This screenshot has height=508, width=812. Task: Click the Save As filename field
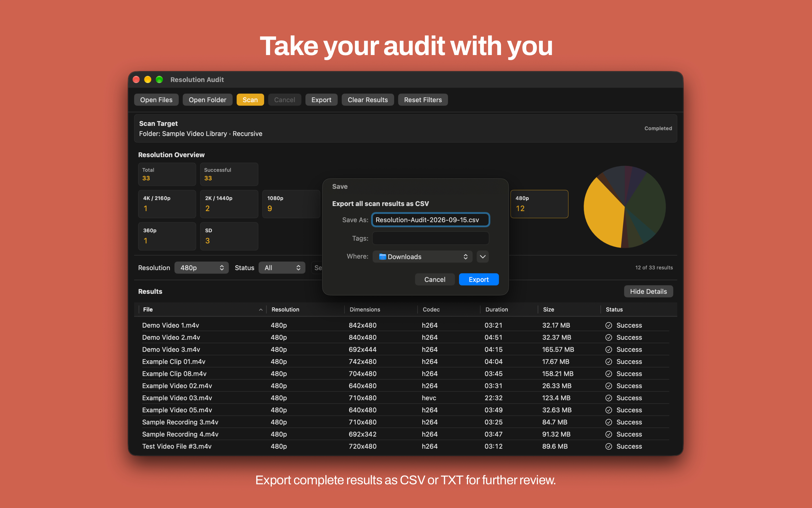click(x=431, y=220)
